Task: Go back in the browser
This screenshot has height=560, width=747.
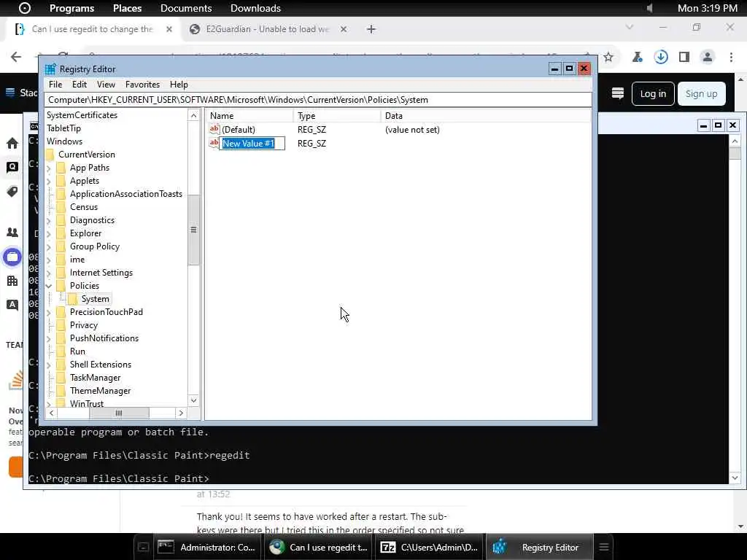Action: (16, 57)
